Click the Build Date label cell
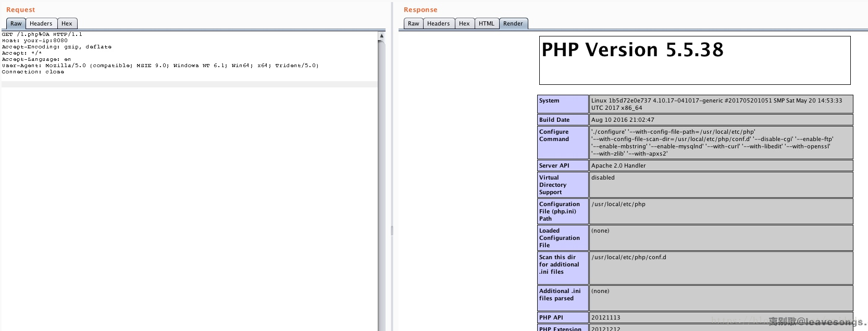Screen dimensions: 868x331 [563, 120]
